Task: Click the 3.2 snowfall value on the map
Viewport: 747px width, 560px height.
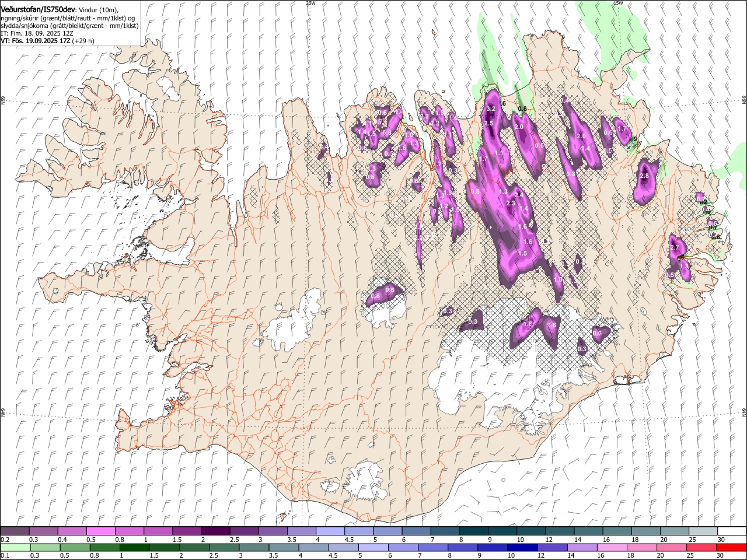Action: pyautogui.click(x=491, y=108)
